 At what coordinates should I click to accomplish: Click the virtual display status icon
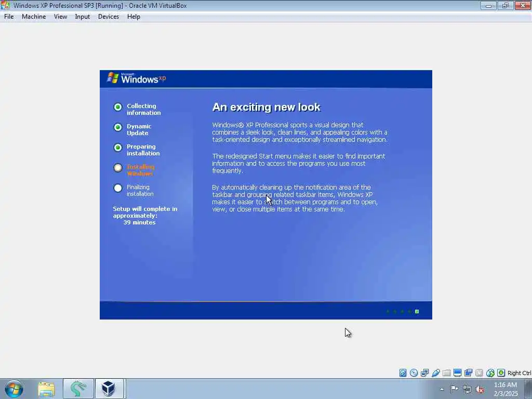[x=457, y=373]
